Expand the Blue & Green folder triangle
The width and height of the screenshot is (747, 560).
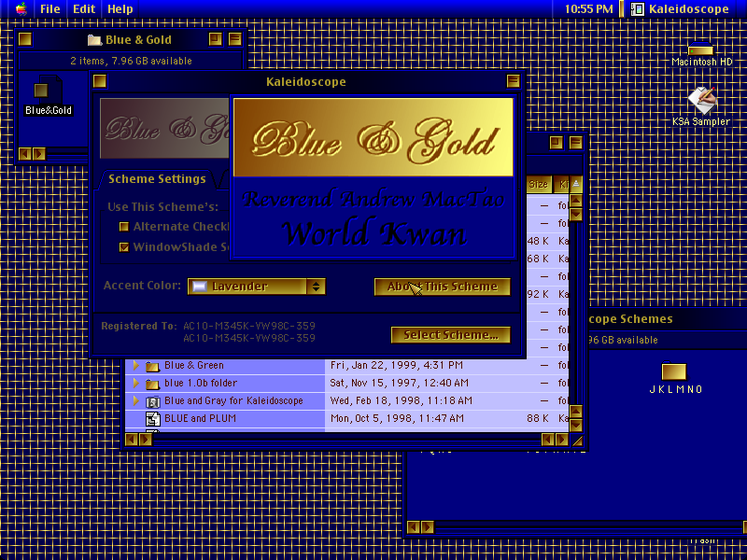(135, 365)
